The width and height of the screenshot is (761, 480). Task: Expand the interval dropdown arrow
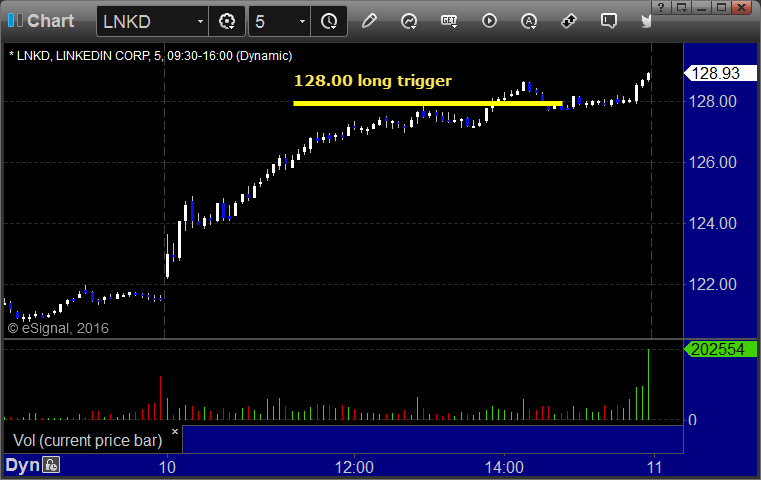pos(302,21)
